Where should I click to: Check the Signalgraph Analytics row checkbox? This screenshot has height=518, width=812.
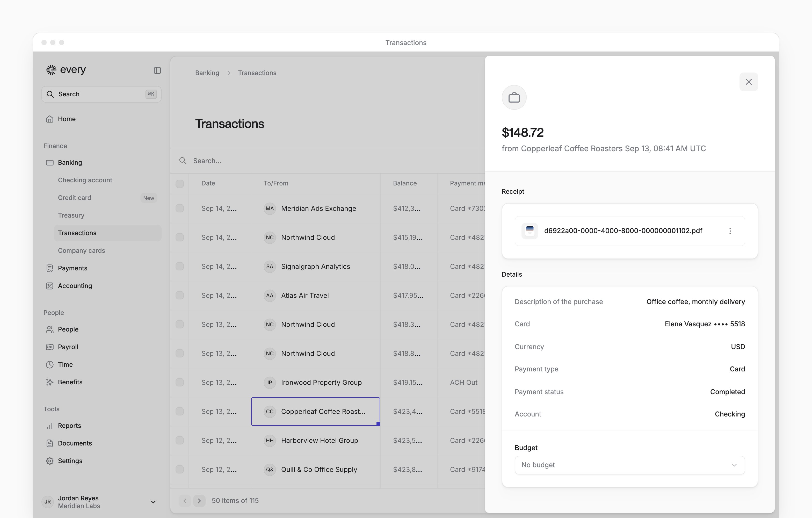(x=180, y=267)
